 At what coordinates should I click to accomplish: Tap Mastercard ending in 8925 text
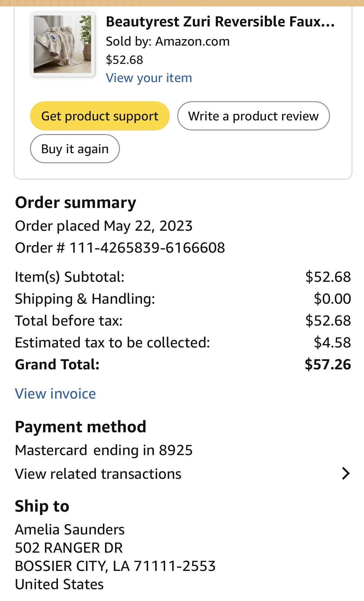[x=104, y=450]
